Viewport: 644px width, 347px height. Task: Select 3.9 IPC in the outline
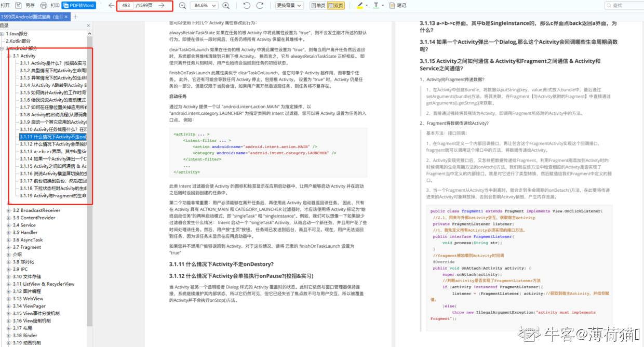[x=20, y=270]
